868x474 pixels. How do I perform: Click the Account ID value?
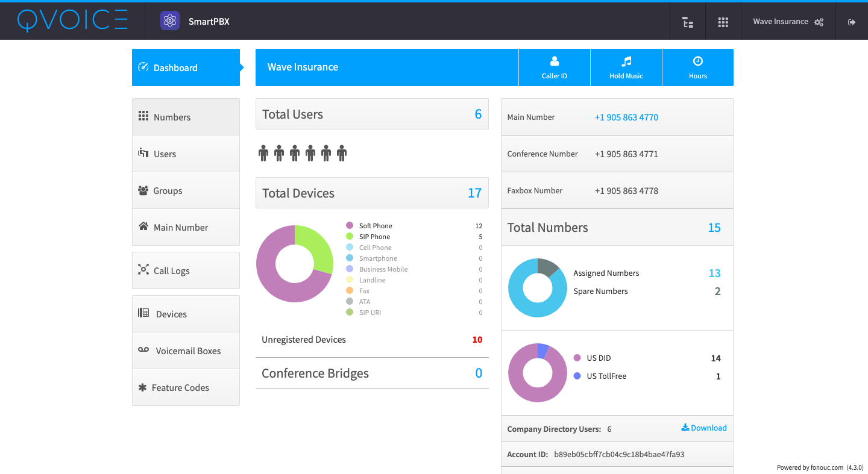(x=619, y=455)
